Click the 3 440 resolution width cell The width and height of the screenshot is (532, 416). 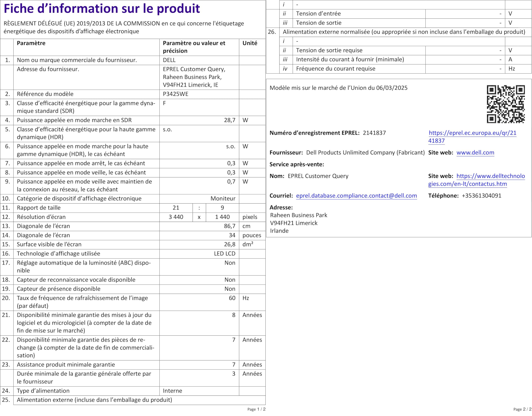(176, 217)
